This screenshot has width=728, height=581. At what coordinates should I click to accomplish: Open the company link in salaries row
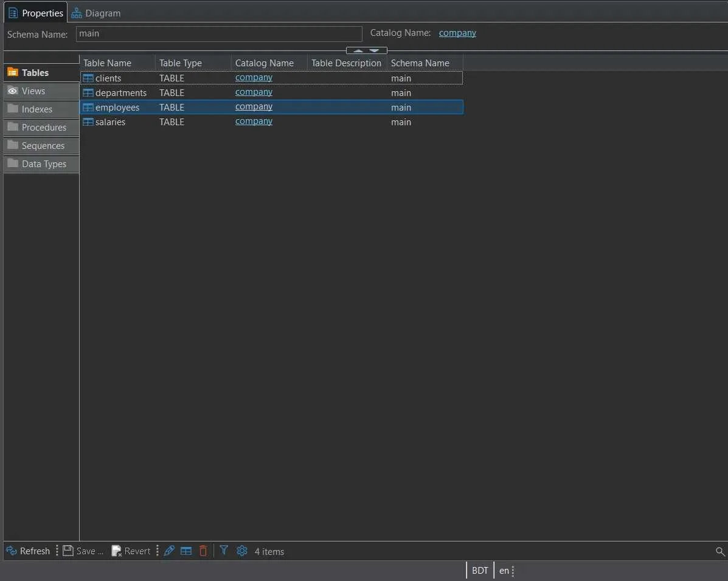[254, 121]
